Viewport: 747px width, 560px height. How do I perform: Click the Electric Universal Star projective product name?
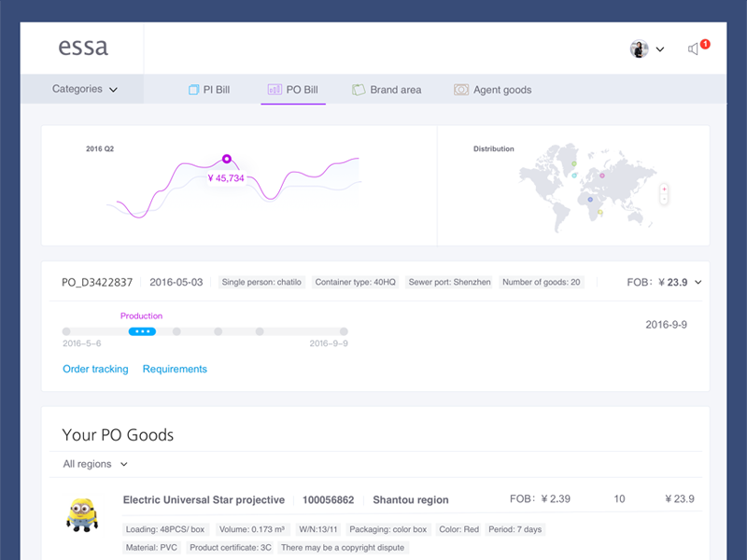tap(204, 499)
